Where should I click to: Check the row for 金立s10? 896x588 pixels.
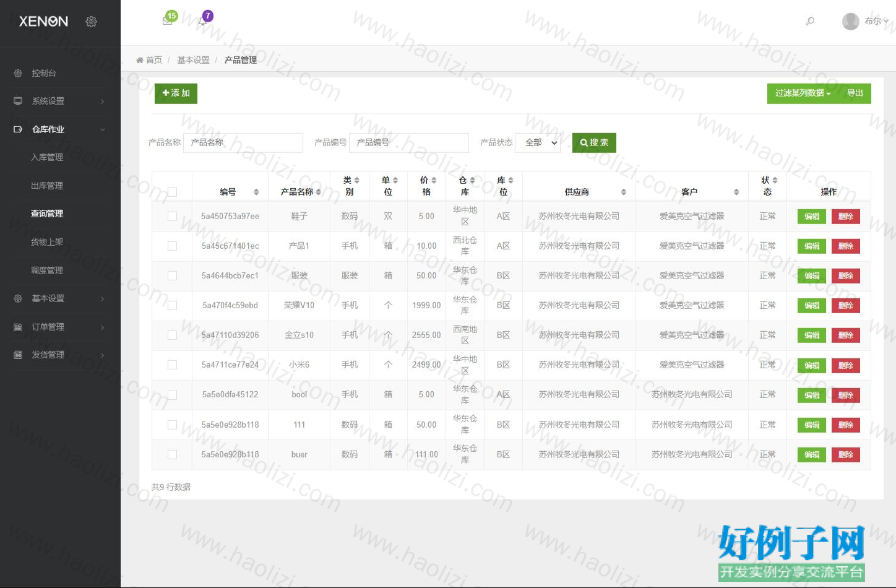click(172, 335)
